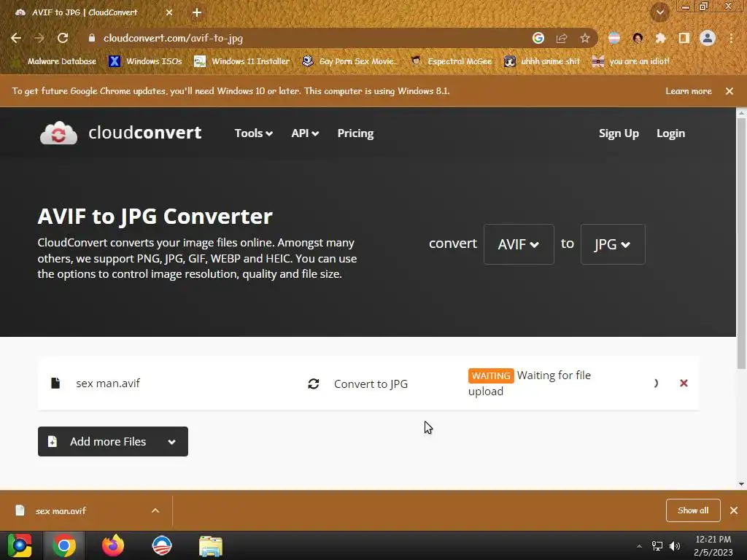Image resolution: width=747 pixels, height=560 pixels.
Task: Click the Convert to JPG label
Action: point(371,384)
